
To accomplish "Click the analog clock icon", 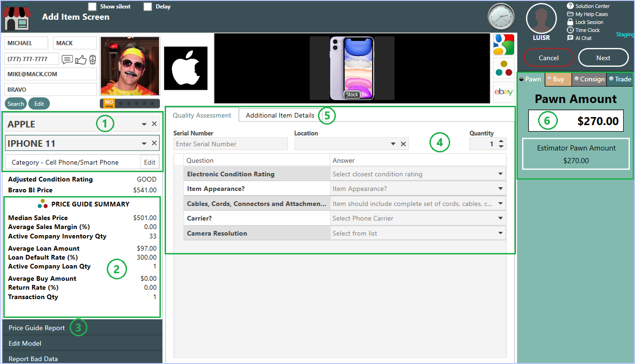I will (x=501, y=17).
